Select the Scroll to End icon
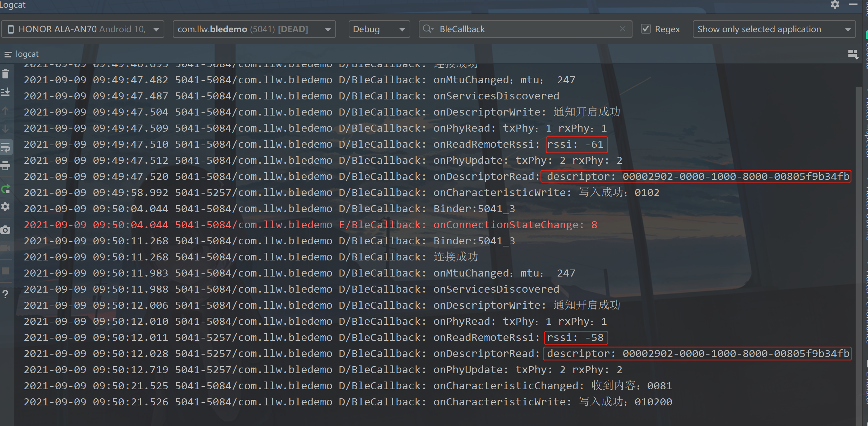The image size is (868, 426). tap(5, 92)
